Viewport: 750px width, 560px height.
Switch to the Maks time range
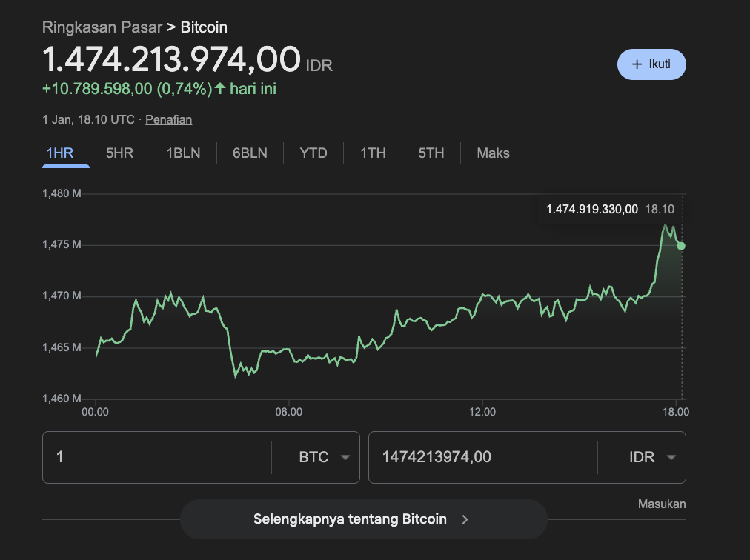click(491, 153)
